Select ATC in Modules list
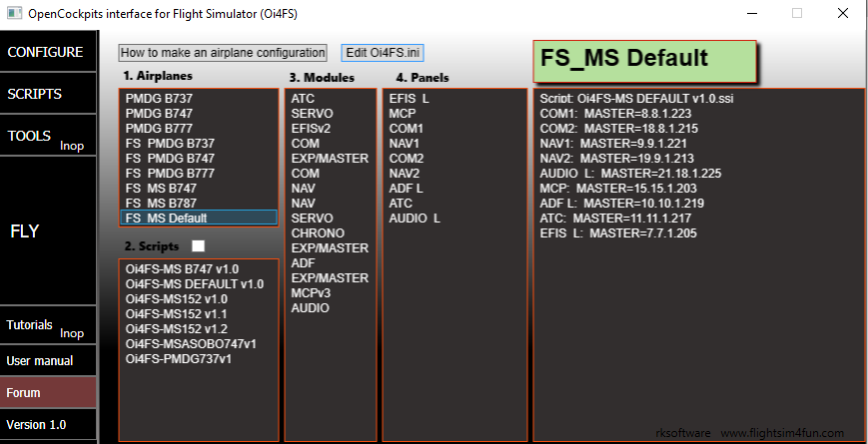Screen dimensions: 868x444 click(x=331, y=99)
